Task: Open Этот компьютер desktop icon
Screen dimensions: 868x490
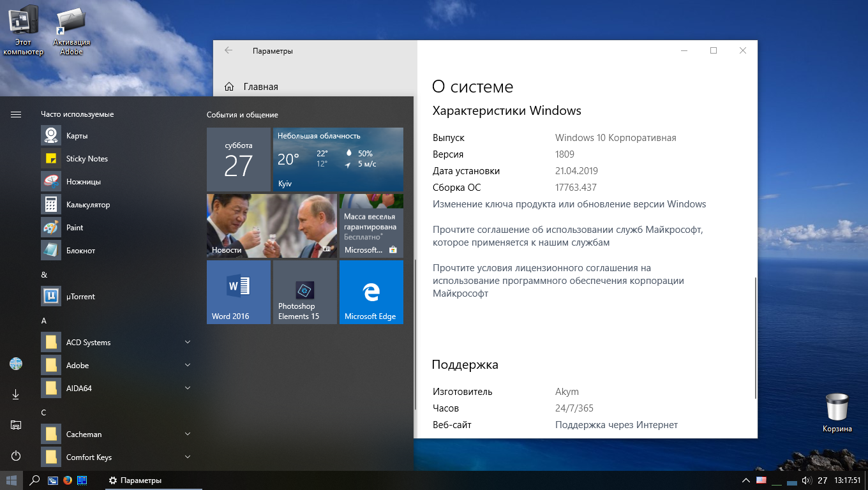Action: (x=24, y=31)
